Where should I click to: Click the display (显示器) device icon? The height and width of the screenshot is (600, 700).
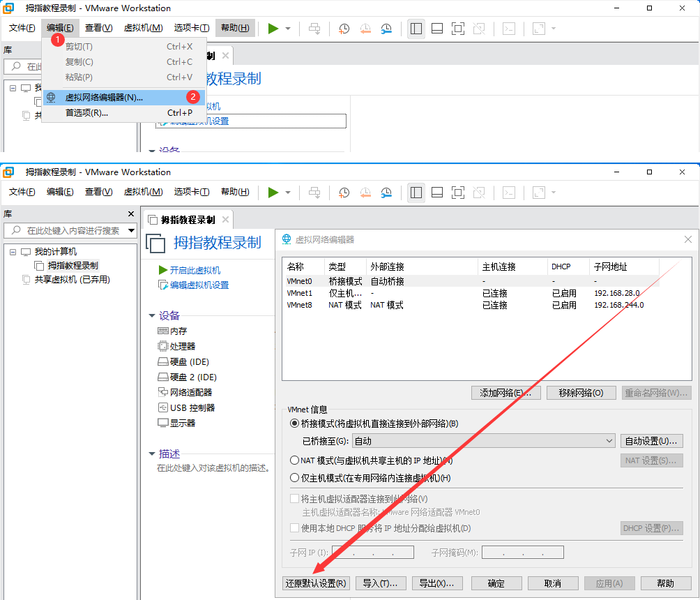(x=163, y=423)
